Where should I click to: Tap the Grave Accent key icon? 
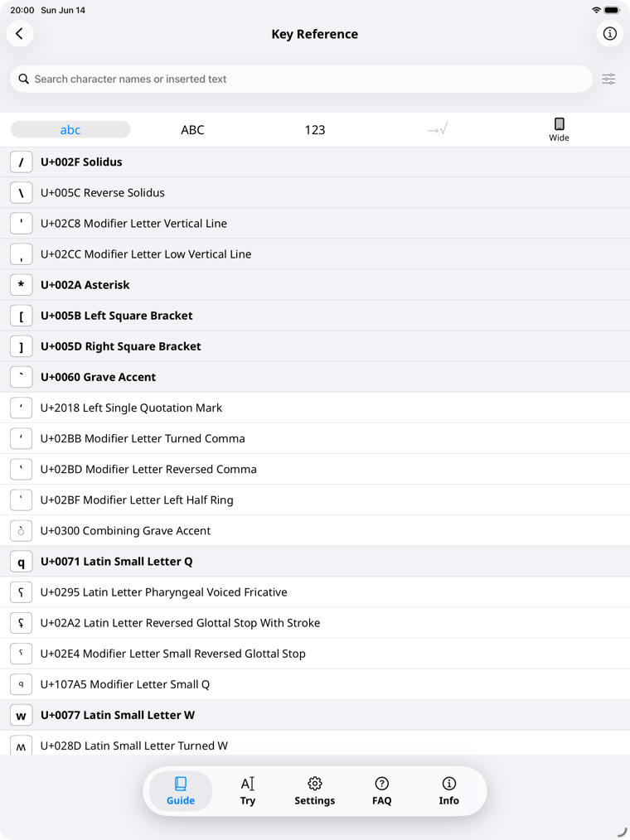(22, 377)
